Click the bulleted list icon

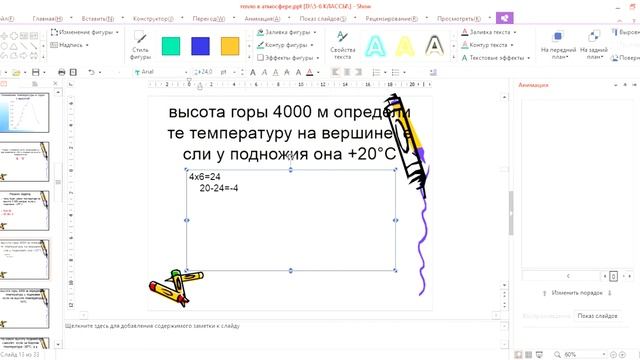click(395, 72)
